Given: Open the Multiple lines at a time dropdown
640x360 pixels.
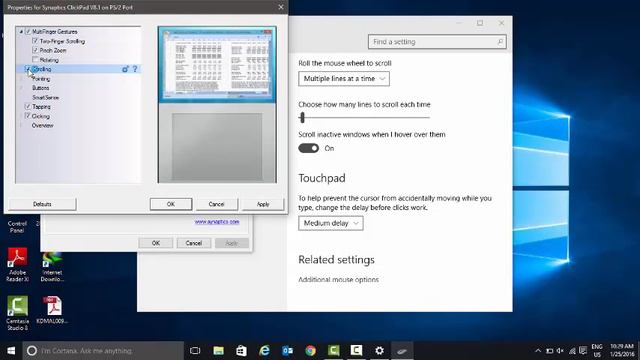Looking at the screenshot, I should tap(344, 79).
